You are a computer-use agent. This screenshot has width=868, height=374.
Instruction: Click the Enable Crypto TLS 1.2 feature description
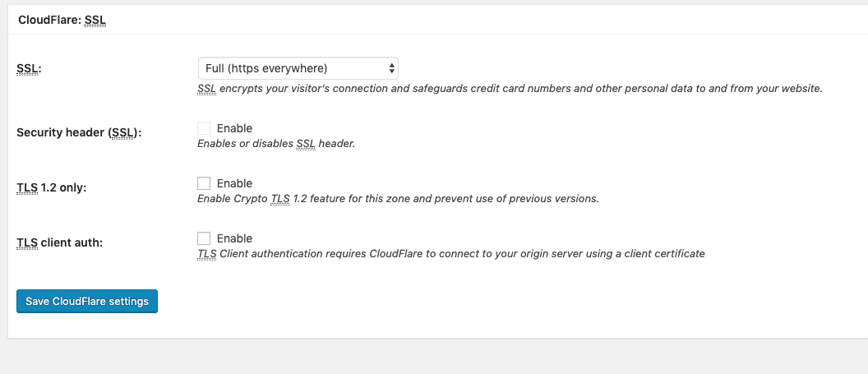398,199
